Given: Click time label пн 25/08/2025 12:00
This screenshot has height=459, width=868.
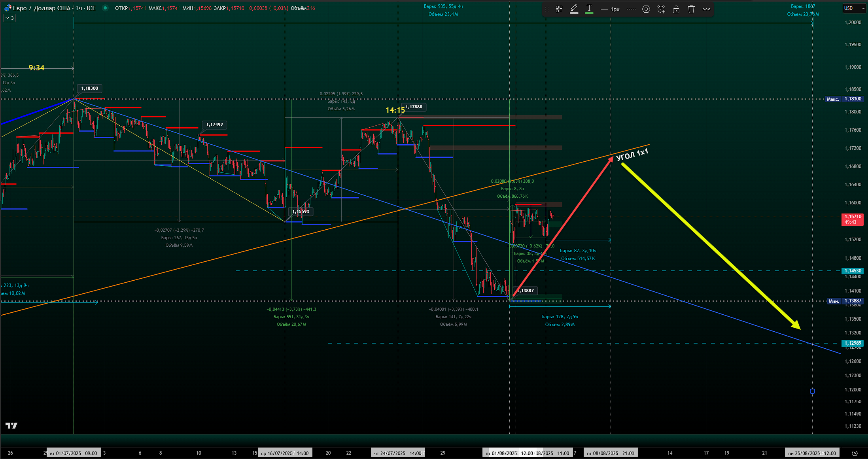Looking at the screenshot, I should tap(812, 453).
